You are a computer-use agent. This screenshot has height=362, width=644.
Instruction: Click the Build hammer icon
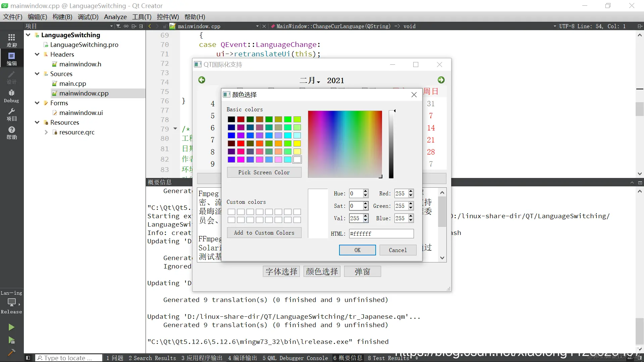(x=11, y=352)
